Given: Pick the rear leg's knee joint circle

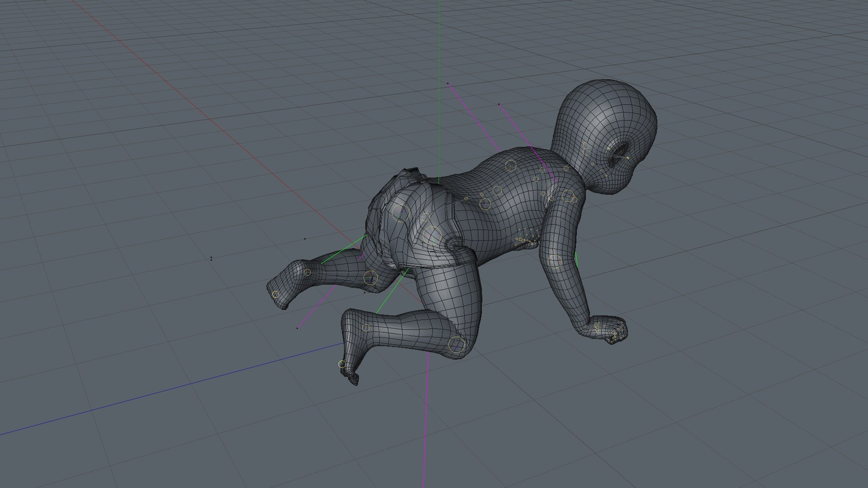Looking at the screenshot, I should 370,278.
